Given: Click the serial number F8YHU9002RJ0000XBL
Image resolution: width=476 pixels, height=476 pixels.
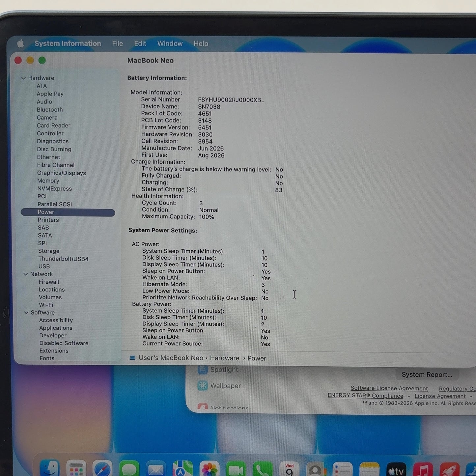Looking at the screenshot, I should pyautogui.click(x=231, y=100).
